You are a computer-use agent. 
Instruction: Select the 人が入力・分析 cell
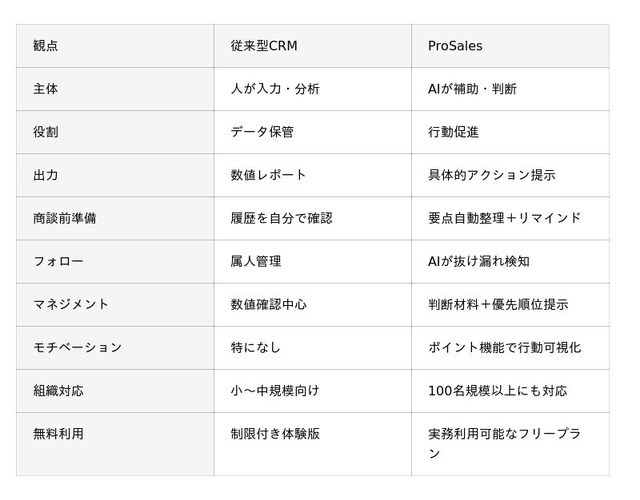click(275, 89)
